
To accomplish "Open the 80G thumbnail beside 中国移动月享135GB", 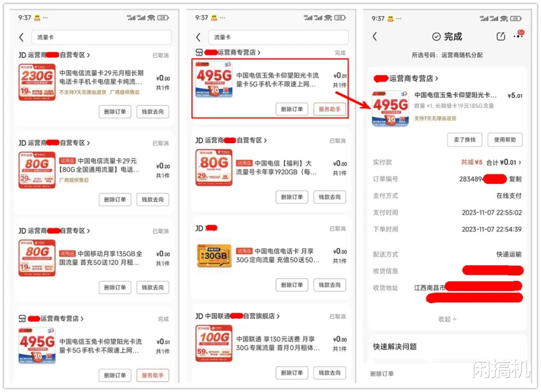I will tap(37, 258).
